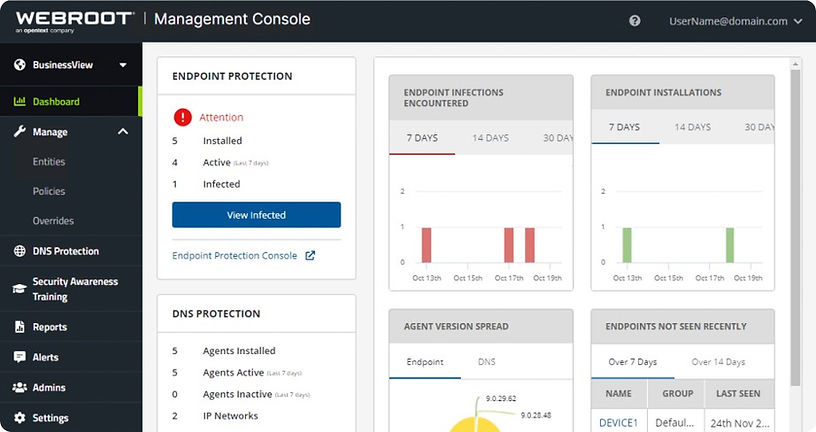
Task: Click the 9.0.28.48 version label
Action: click(536, 415)
